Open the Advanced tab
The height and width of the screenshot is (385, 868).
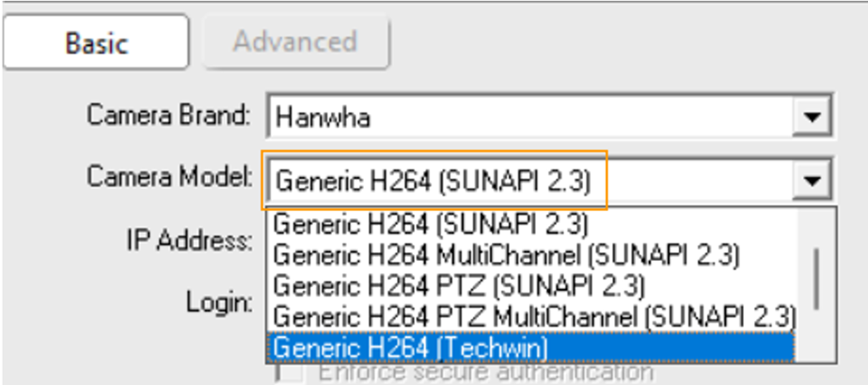tap(296, 42)
